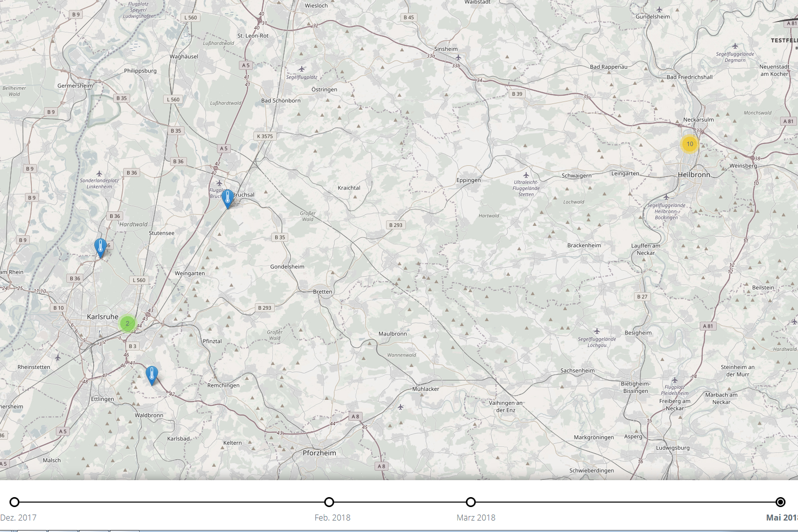
Task: Click the plane icon above Ultraleicht-Fluggelände Stetten
Action: coord(526,175)
